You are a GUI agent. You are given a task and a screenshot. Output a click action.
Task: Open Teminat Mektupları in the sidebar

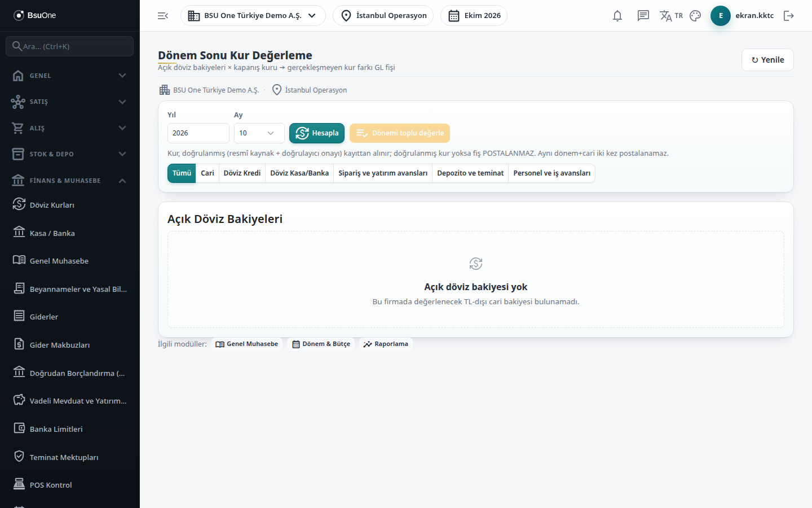point(70,457)
